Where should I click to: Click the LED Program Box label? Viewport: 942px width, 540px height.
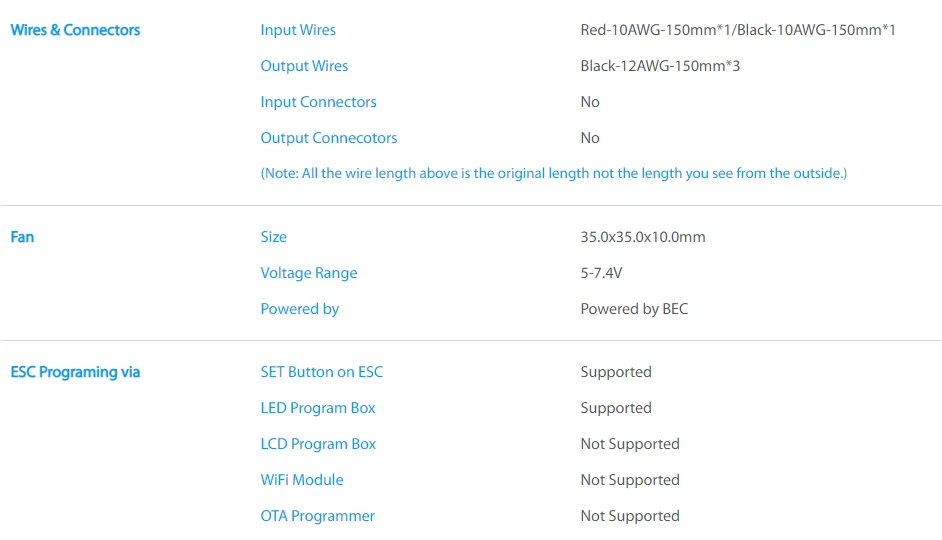[x=318, y=408]
